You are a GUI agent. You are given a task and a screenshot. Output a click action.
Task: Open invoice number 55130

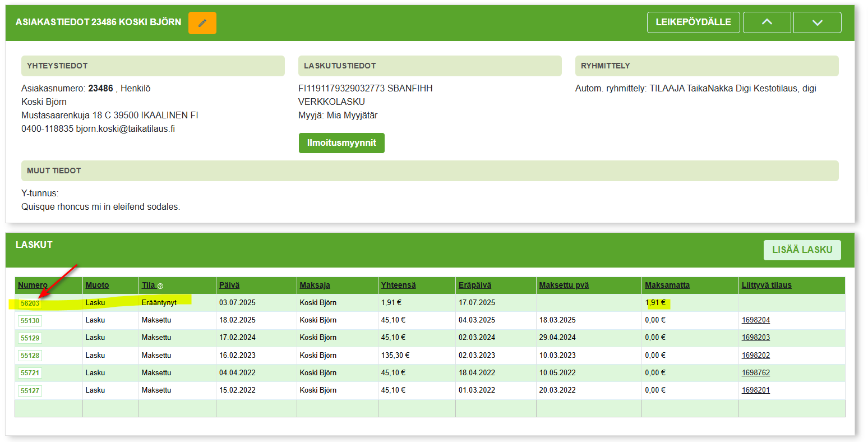coord(30,321)
